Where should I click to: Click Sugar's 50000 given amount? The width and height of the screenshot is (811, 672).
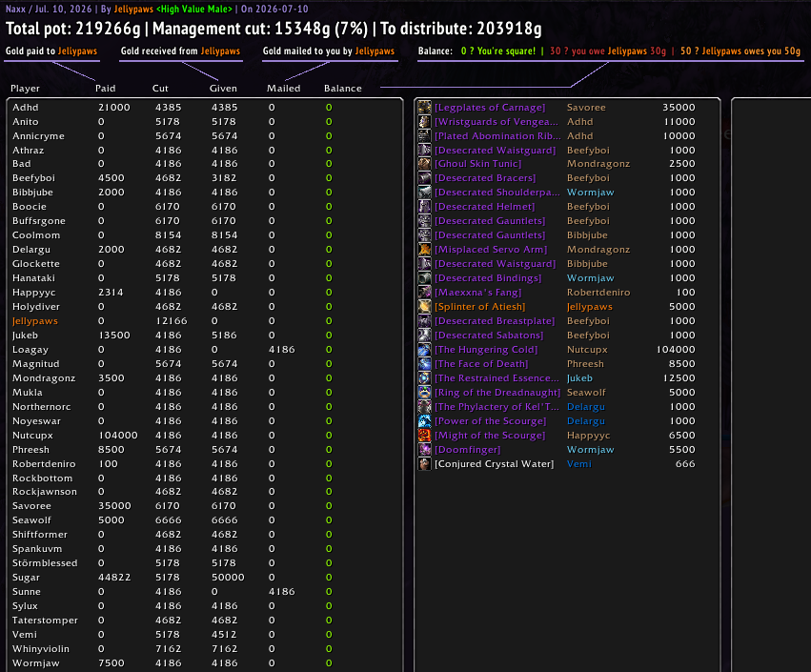tap(228, 578)
